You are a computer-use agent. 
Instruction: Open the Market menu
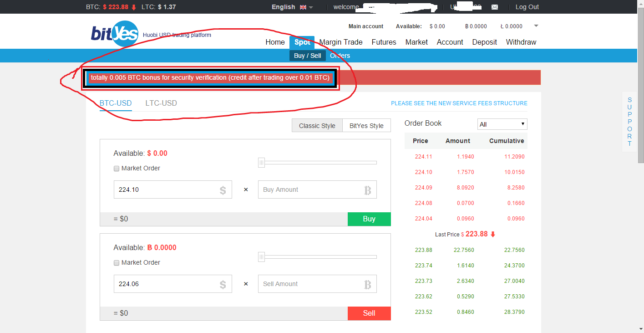[x=416, y=42]
